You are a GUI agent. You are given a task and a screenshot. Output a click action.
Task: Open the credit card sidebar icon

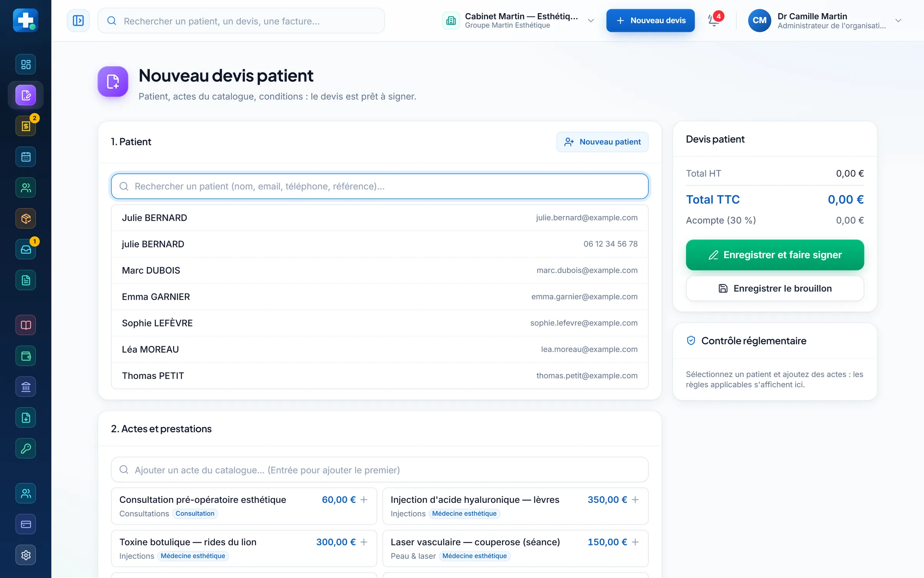[x=26, y=524]
